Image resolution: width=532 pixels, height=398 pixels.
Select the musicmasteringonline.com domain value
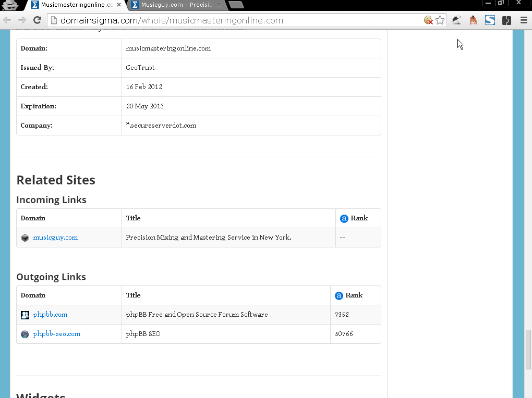[x=168, y=48]
